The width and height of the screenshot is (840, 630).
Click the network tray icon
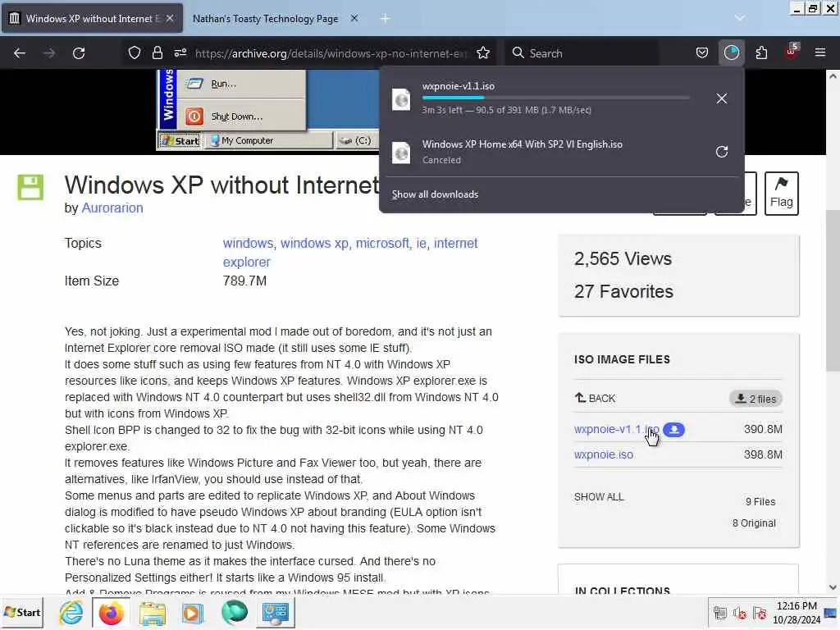(720, 613)
